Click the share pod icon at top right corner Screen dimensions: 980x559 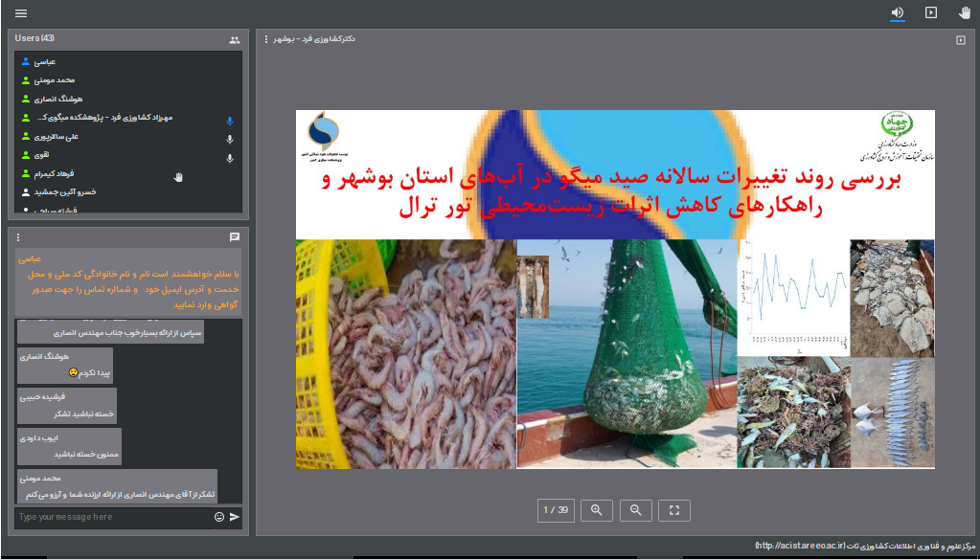pyautogui.click(x=961, y=40)
